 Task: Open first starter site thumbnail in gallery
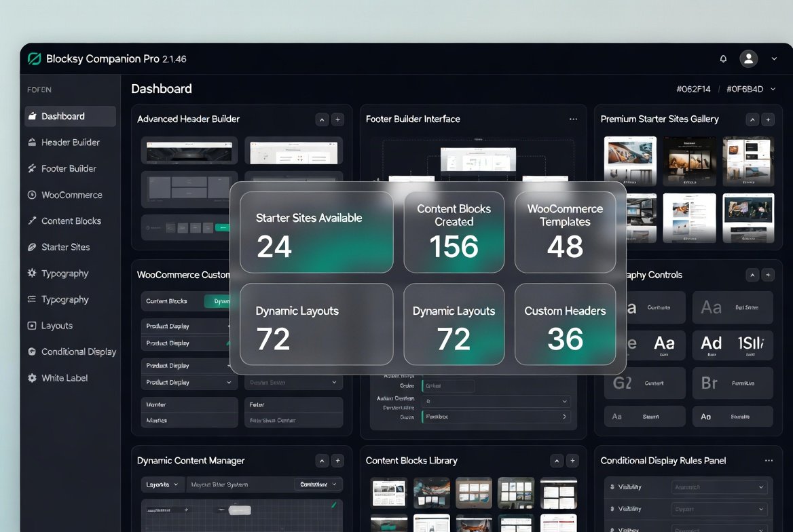(630, 161)
